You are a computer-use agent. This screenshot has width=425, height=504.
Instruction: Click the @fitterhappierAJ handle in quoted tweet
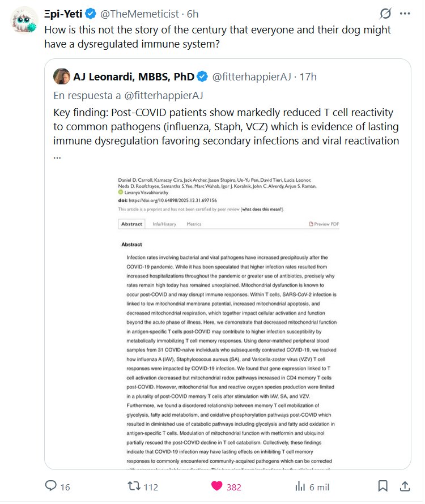pyautogui.click(x=247, y=76)
